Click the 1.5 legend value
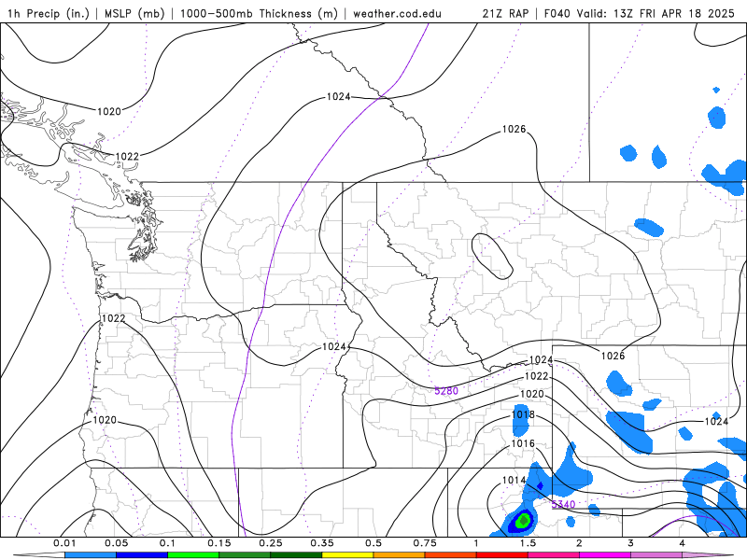 point(528,543)
